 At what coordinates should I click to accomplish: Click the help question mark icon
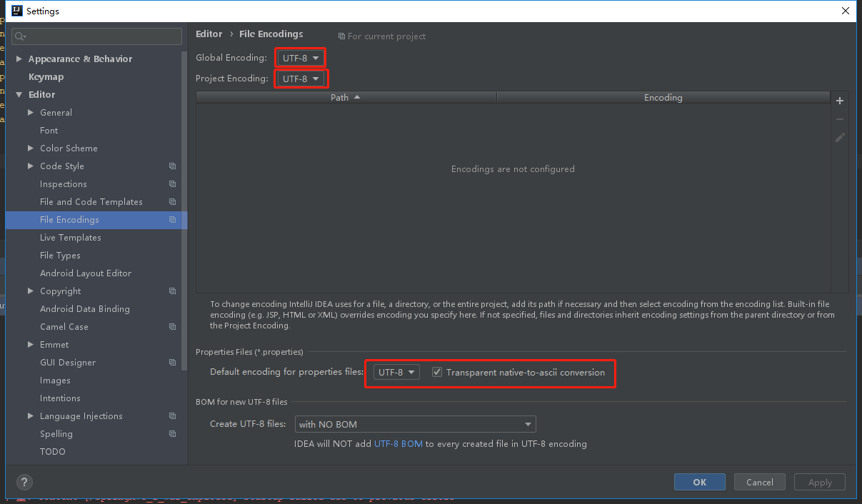click(24, 482)
